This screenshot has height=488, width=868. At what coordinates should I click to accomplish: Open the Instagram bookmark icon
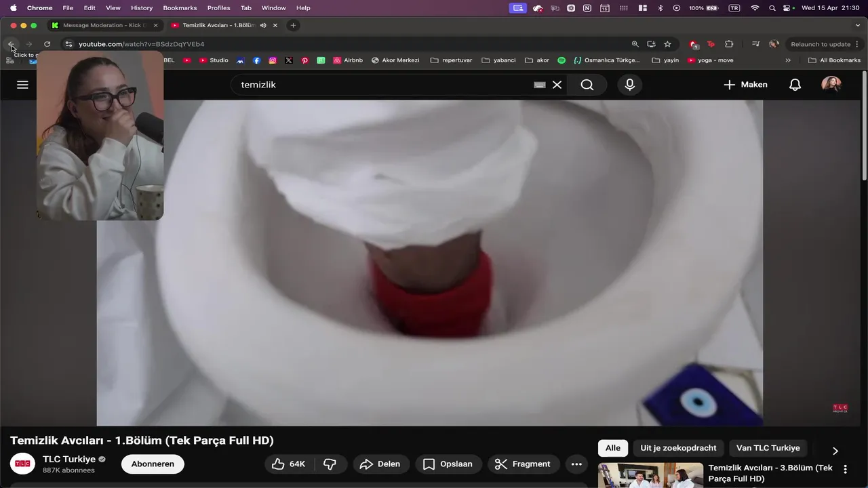coord(273,60)
